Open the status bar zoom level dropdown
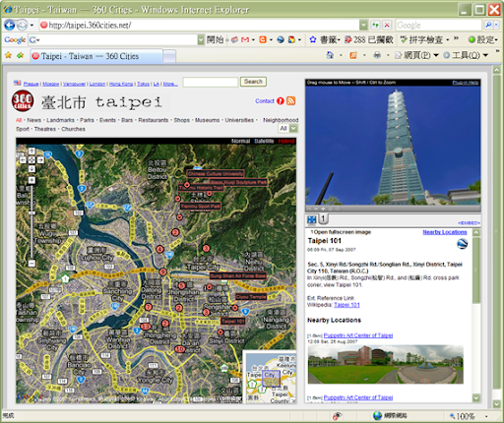The height and width of the screenshot is (423, 504). pyautogui.click(x=486, y=416)
